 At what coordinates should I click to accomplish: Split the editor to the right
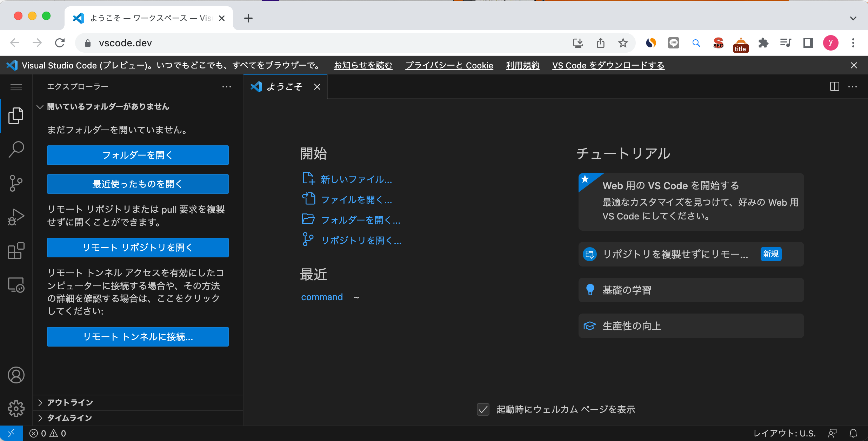(x=835, y=87)
